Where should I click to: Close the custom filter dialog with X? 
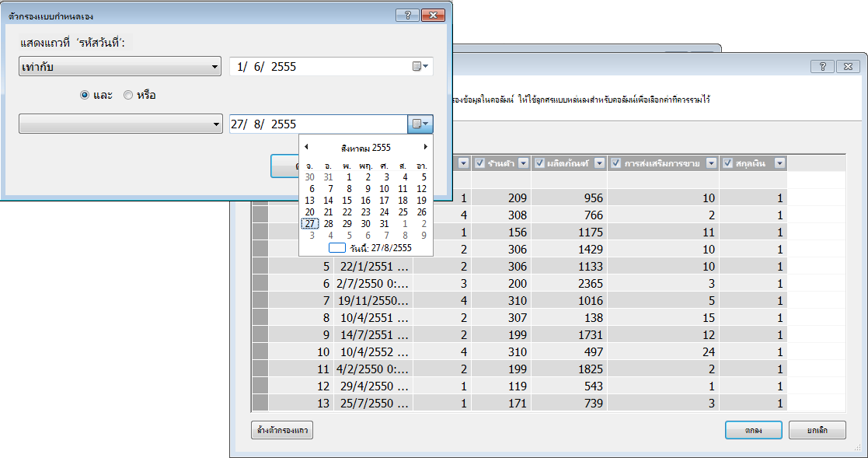[x=434, y=16]
